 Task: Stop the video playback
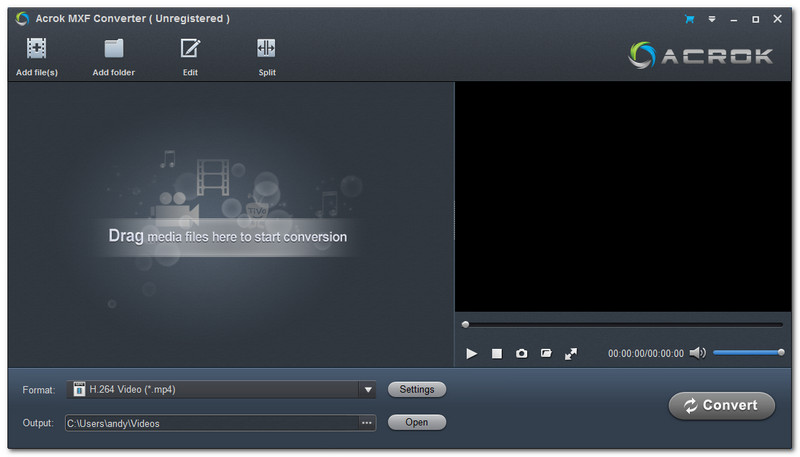(x=496, y=353)
